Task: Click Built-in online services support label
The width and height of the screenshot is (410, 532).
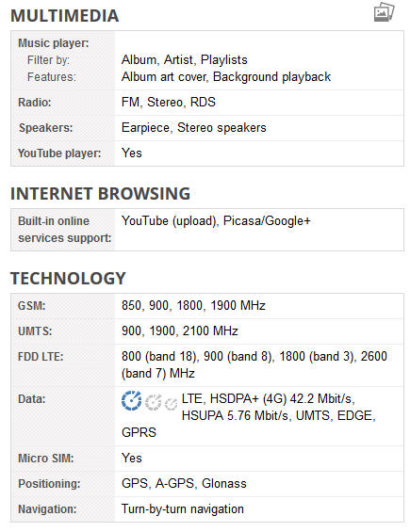Action: (64, 230)
